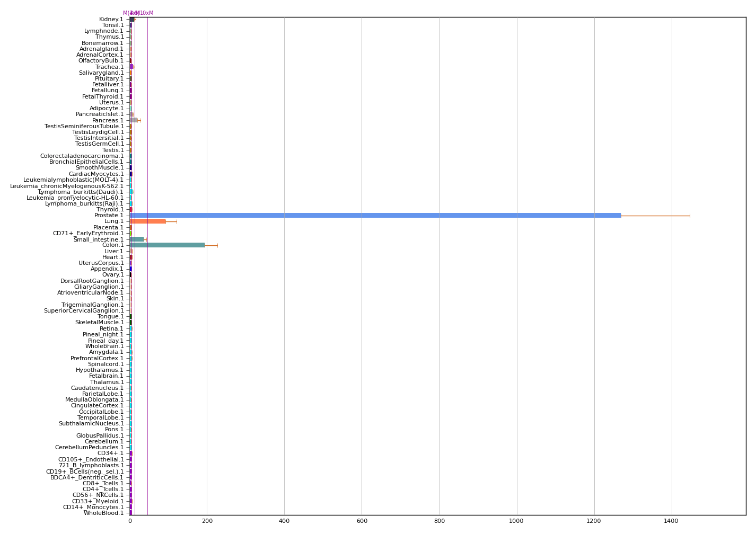Click the Small_intestine.1 bar

point(137,239)
